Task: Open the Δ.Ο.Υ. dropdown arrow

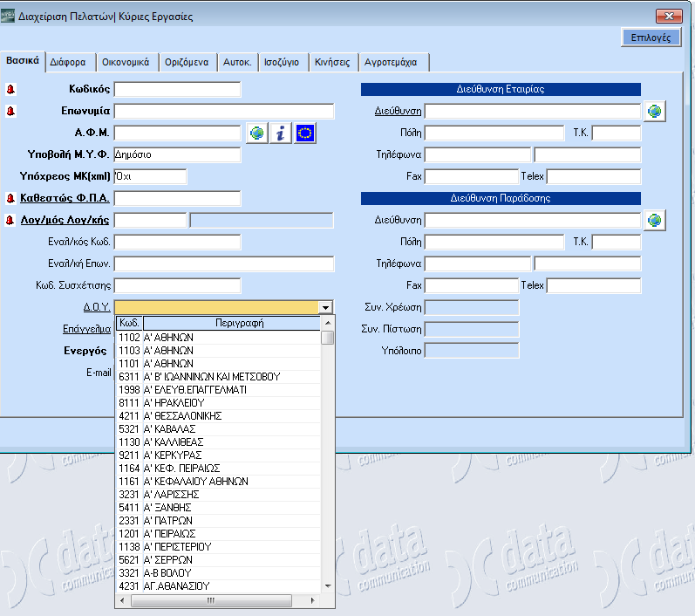Action: point(326,307)
